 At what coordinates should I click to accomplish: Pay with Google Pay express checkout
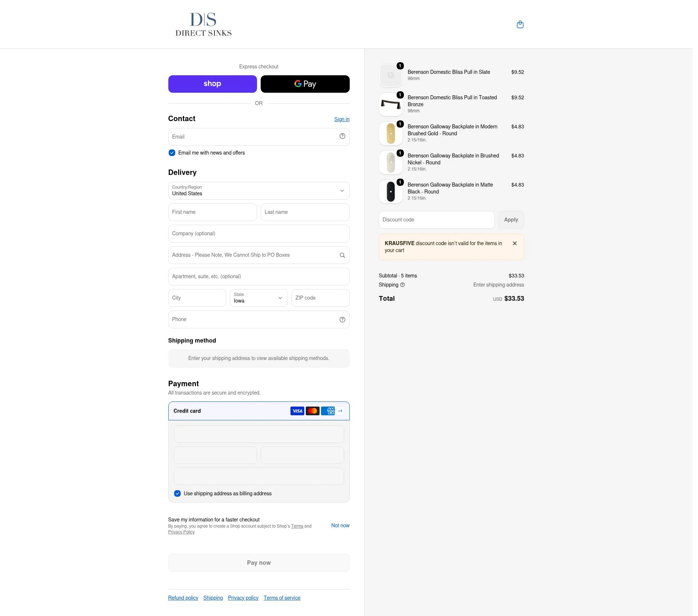[305, 84]
